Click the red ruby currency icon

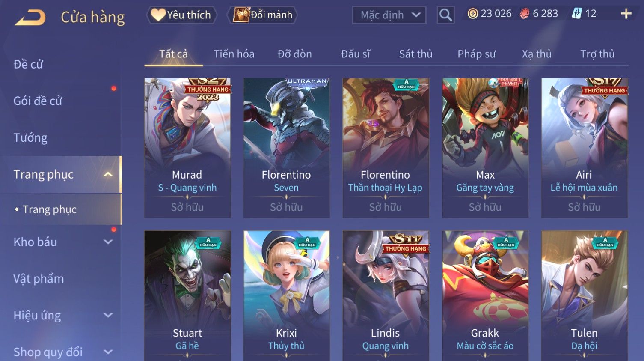pos(525,14)
